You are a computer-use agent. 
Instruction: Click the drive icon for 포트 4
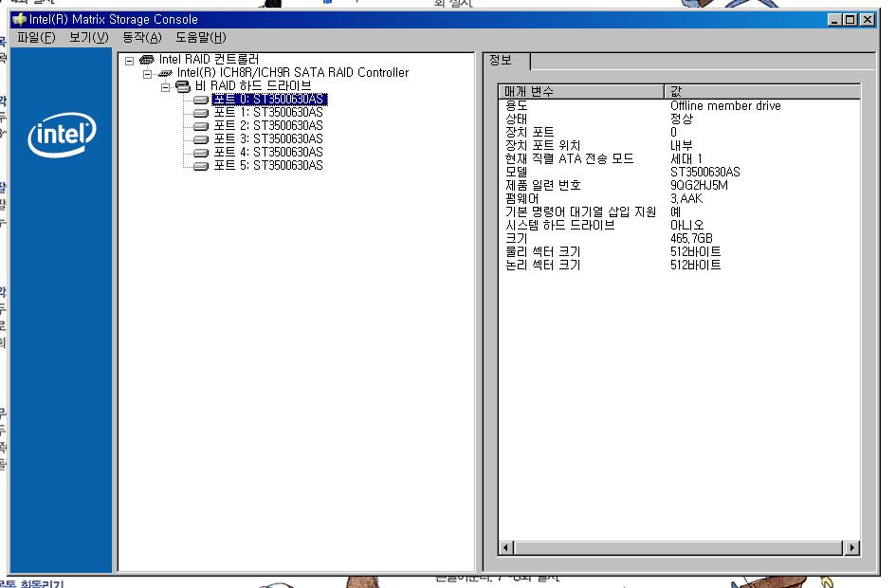[201, 153]
